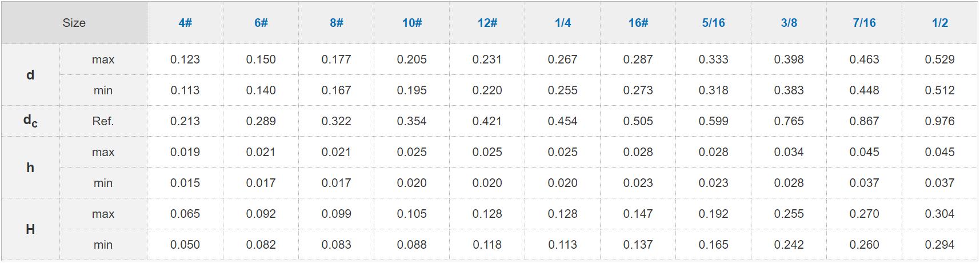Select the 8# size link
The image size is (980, 263).
[337, 23]
